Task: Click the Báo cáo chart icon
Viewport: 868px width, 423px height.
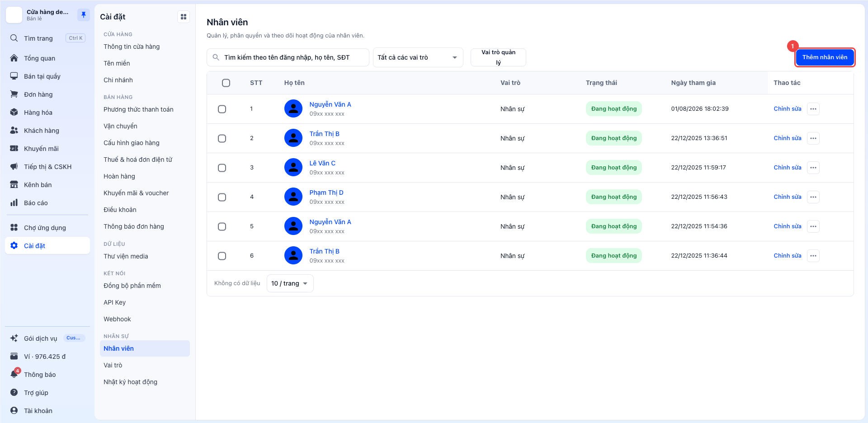Action: coord(14,202)
